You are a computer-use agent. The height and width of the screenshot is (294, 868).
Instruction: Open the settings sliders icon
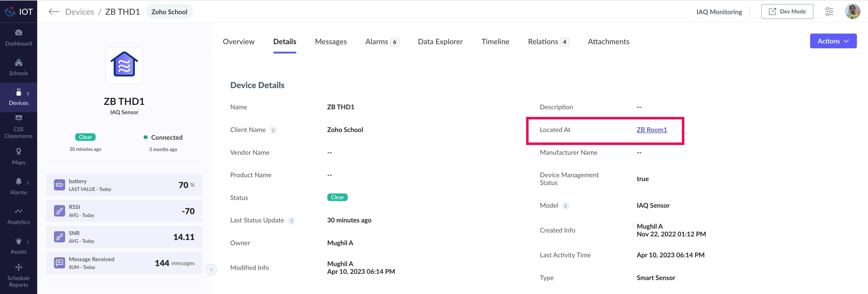click(829, 12)
